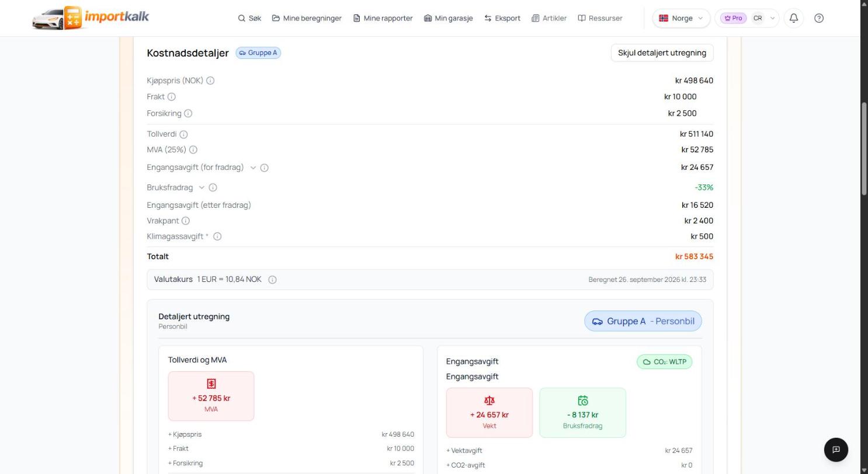The image size is (868, 474).
Task: Click the exchange rate 1 EUR = 10,84 NOK
Action: [229, 280]
